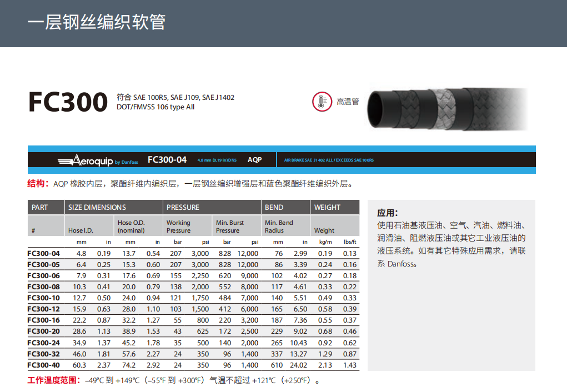Viewport: 567px width, 392px height.
Task: Click AIR BRAKE SAE J1402 banner text
Action: coord(329,160)
